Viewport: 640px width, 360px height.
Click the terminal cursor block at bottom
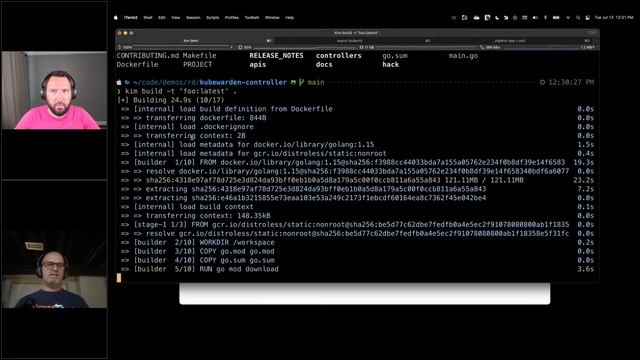(x=119, y=278)
